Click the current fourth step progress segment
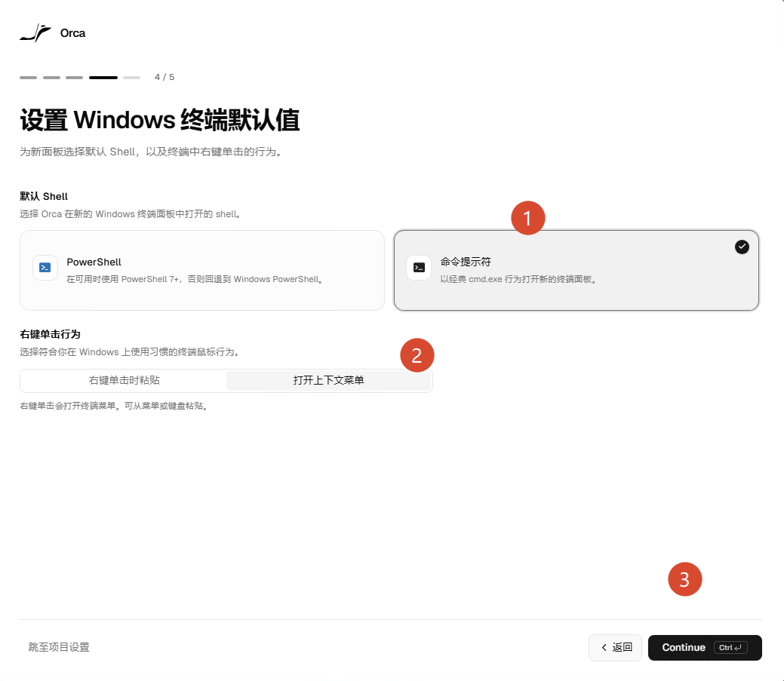This screenshot has width=784, height=681. (x=103, y=78)
